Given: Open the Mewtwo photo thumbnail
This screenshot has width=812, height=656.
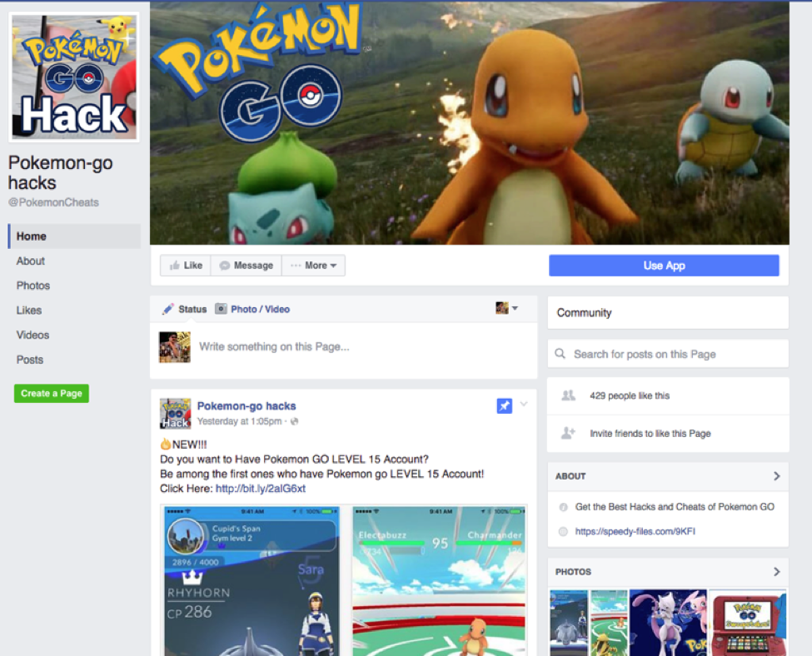Looking at the screenshot, I should (668, 623).
